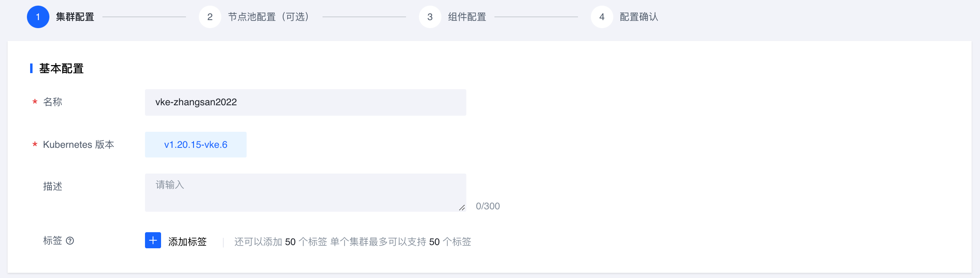The height and width of the screenshot is (278, 980).
Task: Click the step 1 number circle
Action: pos(38,17)
